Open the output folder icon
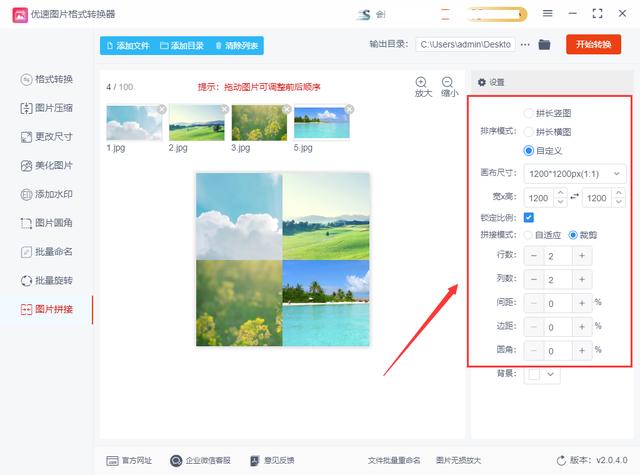The width and height of the screenshot is (640, 475). pos(544,44)
